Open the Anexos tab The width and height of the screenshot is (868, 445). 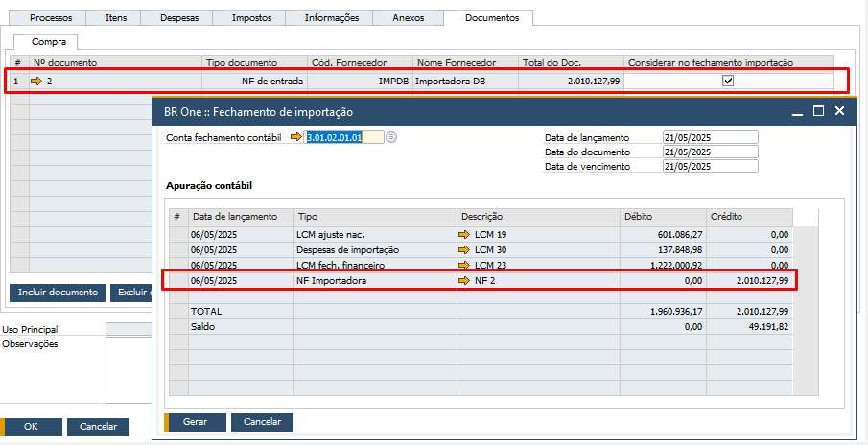point(408,18)
